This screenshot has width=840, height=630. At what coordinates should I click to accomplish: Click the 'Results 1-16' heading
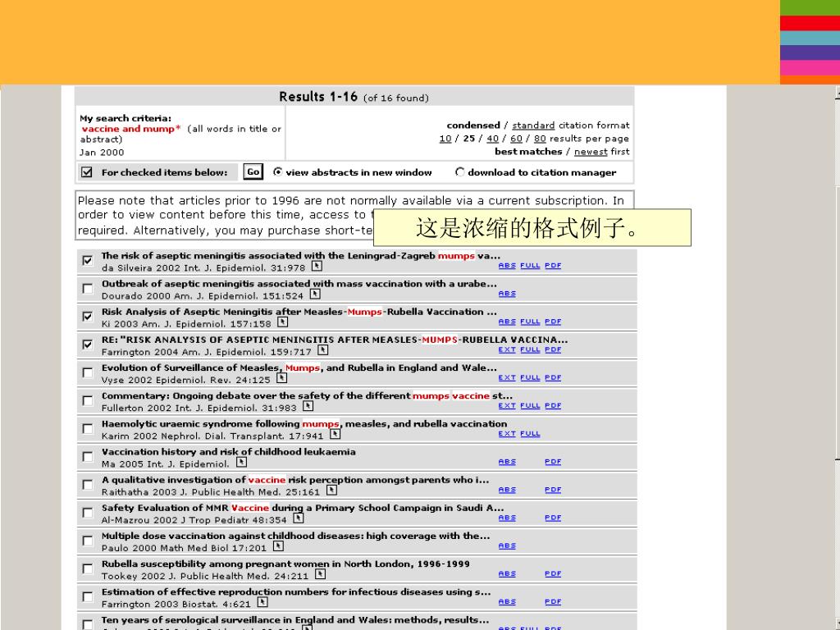click(318, 97)
